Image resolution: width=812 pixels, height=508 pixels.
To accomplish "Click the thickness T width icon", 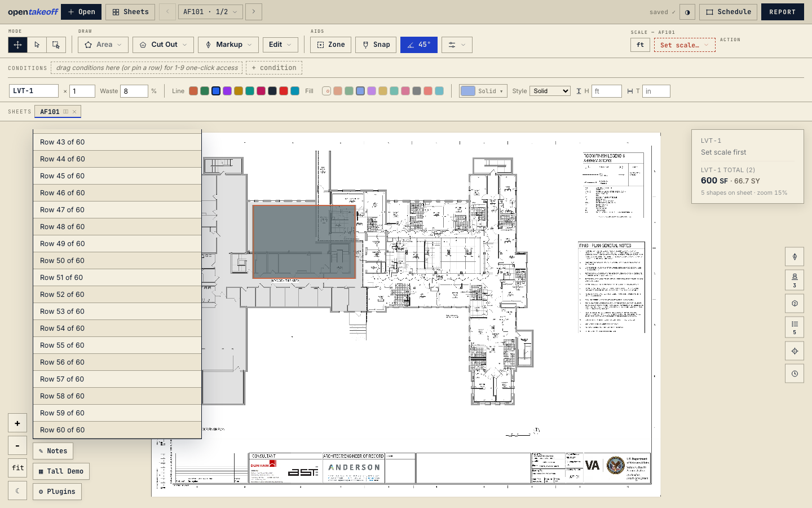I will click(630, 91).
